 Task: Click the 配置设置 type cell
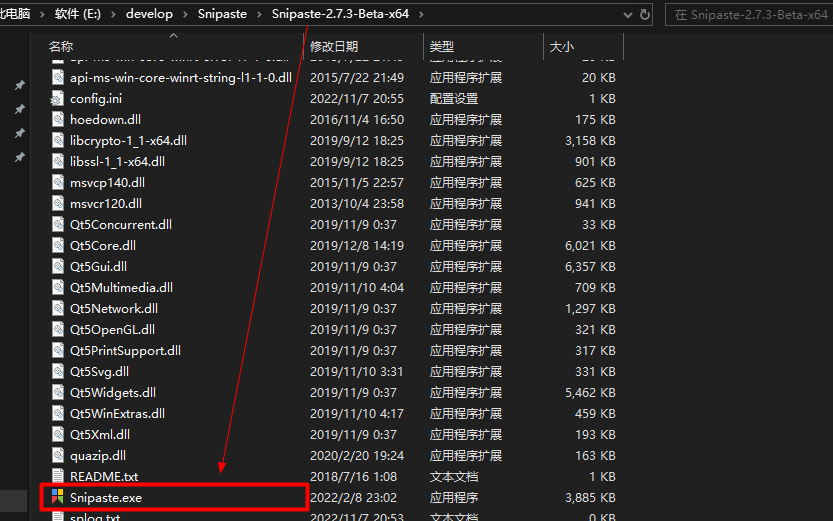pyautogui.click(x=454, y=99)
